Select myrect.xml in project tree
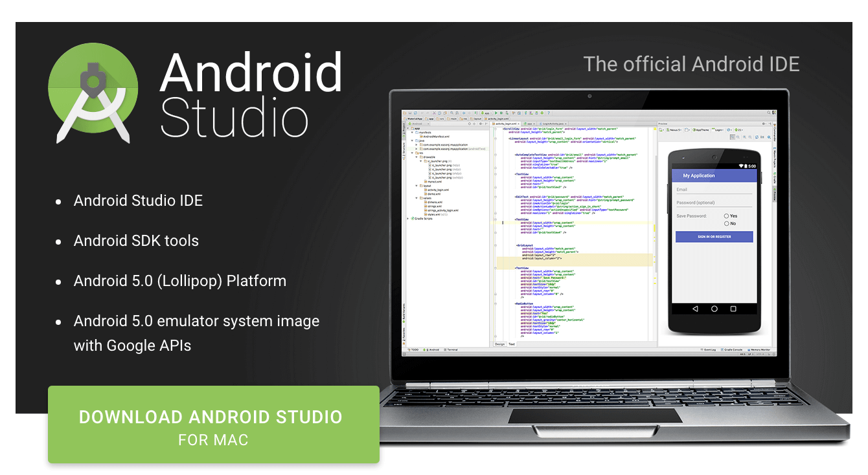 [433, 182]
